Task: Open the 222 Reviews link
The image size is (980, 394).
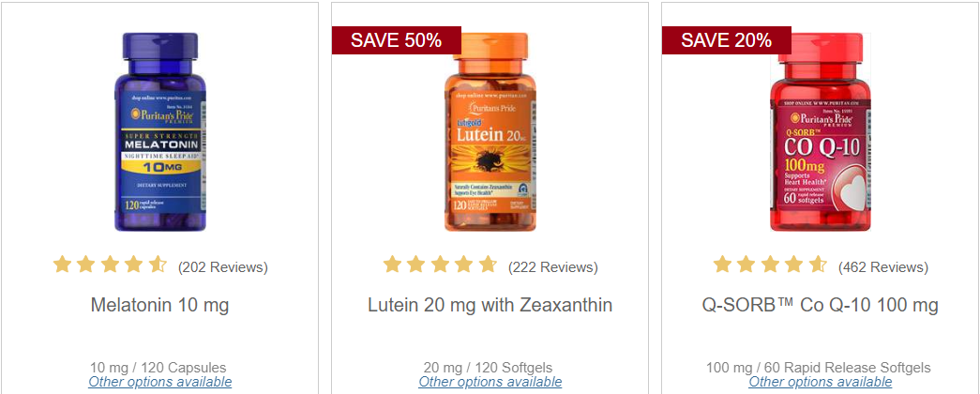Action: point(553,267)
